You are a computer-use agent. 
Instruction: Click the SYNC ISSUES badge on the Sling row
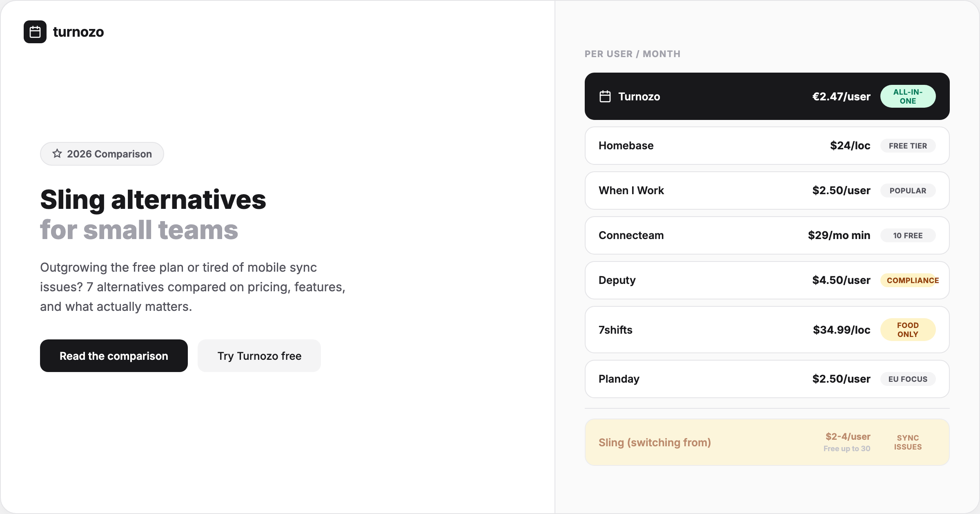tap(908, 442)
